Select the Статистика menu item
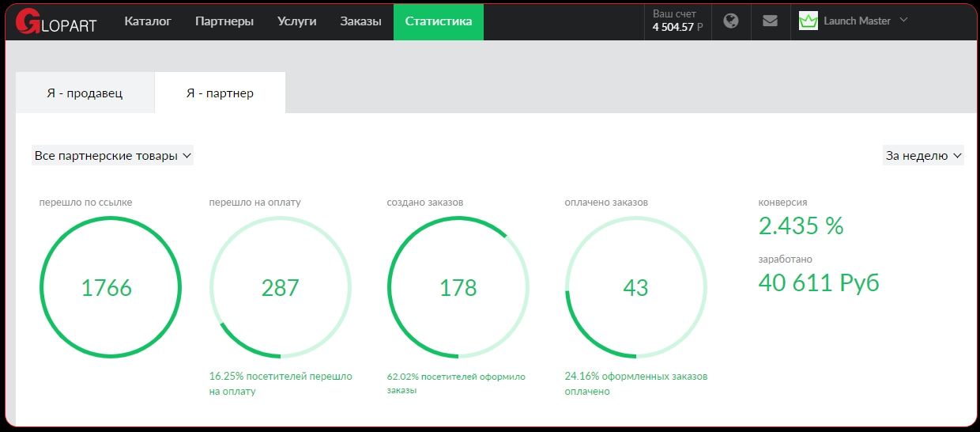 click(x=439, y=21)
